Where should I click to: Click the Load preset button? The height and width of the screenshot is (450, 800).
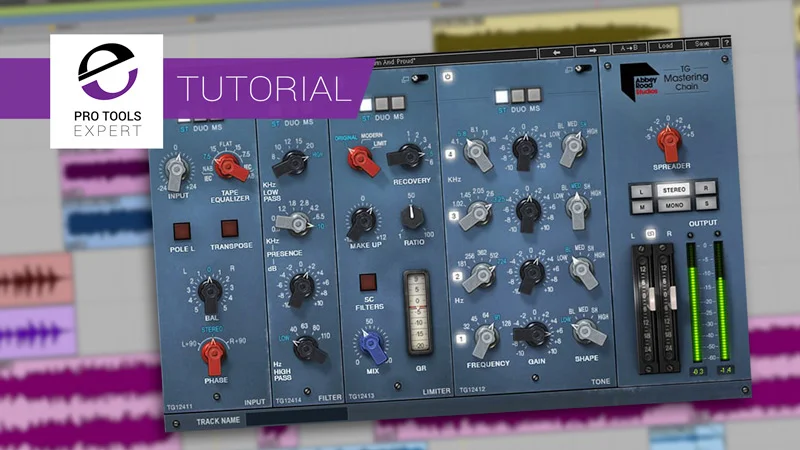tap(665, 46)
